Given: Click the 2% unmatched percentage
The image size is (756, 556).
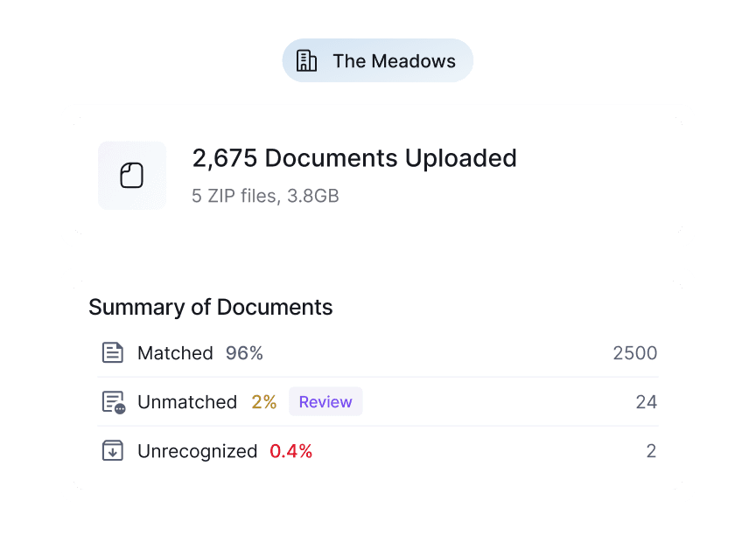Looking at the screenshot, I should point(263,402).
